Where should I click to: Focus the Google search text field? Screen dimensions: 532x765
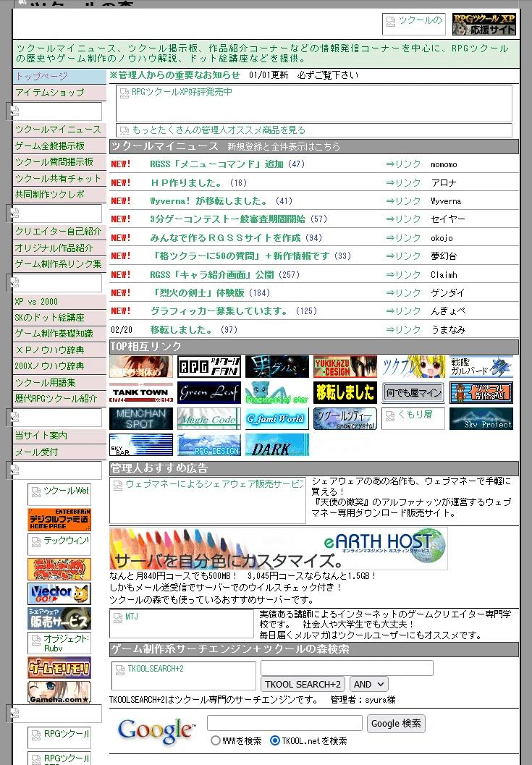point(284,723)
